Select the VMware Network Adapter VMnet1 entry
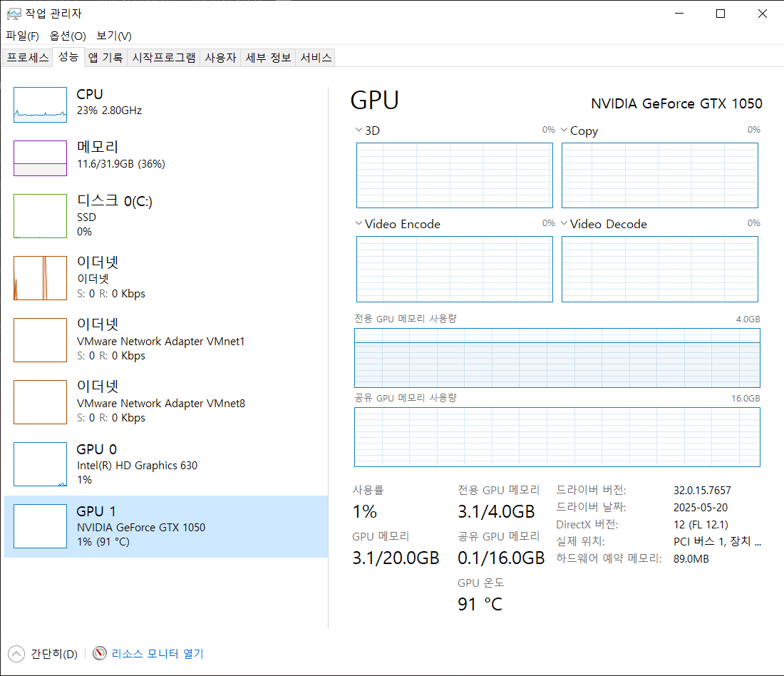Screen dimensions: 784x676 [166, 339]
